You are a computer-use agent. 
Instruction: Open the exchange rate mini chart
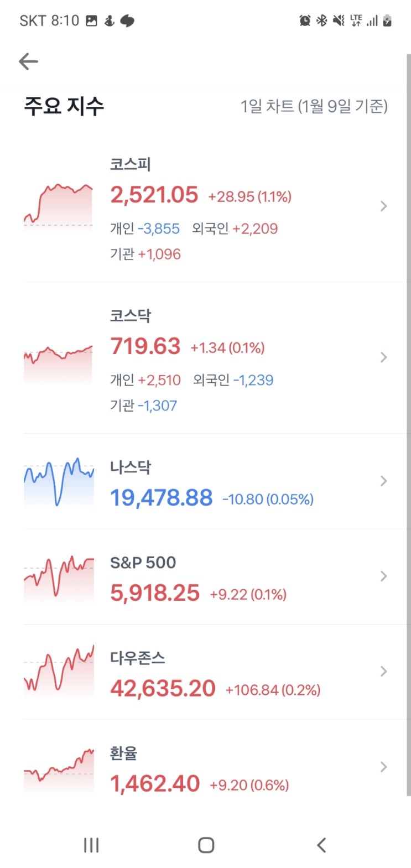[x=59, y=768]
